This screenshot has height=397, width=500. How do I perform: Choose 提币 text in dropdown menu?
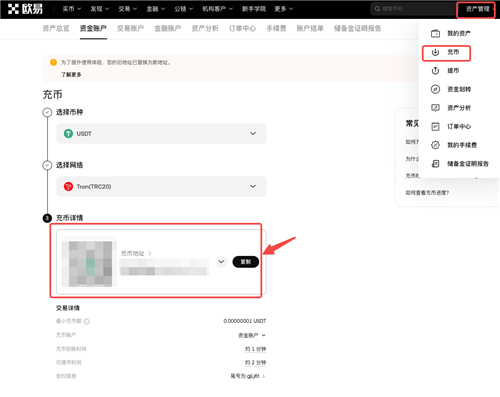453,71
